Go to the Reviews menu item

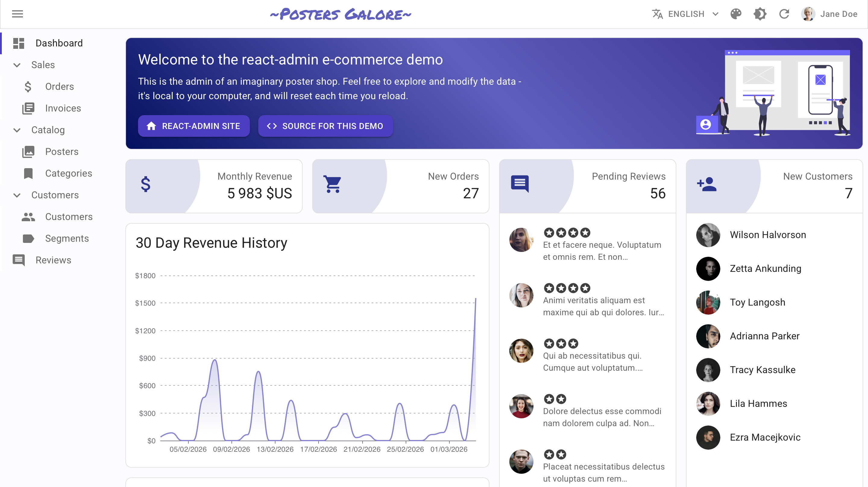click(53, 260)
